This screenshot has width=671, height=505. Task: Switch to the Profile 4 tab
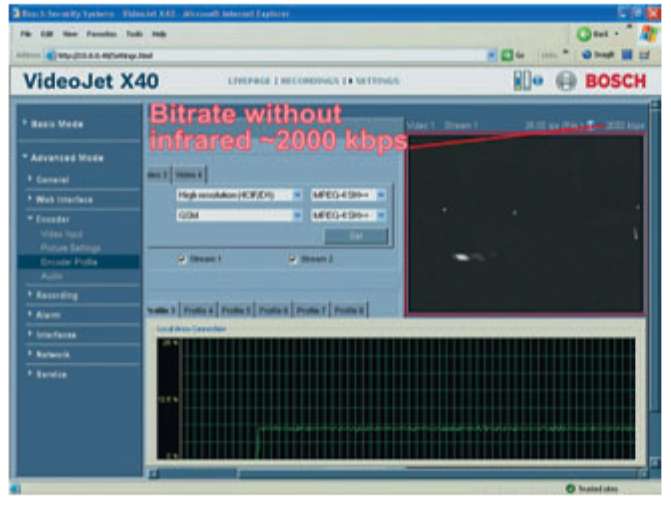199,310
